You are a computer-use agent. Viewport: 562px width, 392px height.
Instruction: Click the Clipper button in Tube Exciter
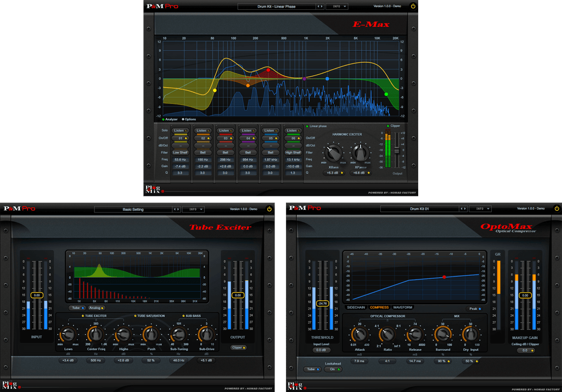pos(238,348)
